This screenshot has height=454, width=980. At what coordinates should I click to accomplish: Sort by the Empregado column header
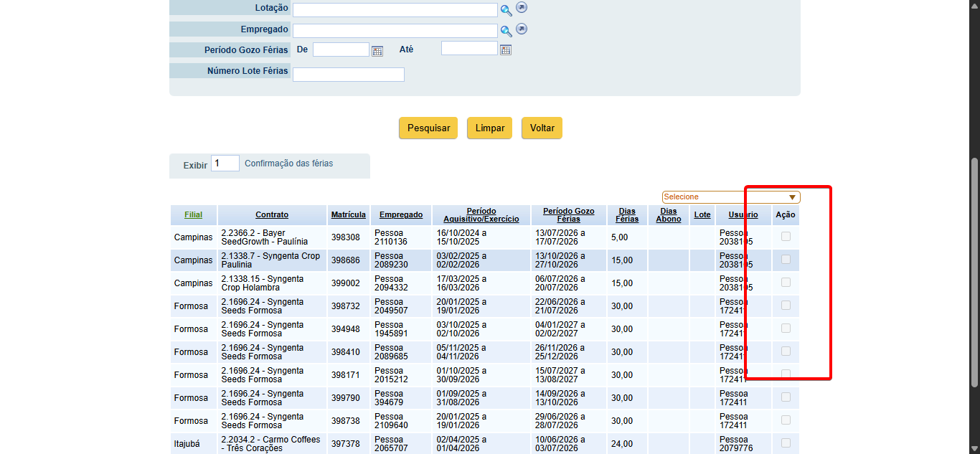pyautogui.click(x=401, y=215)
